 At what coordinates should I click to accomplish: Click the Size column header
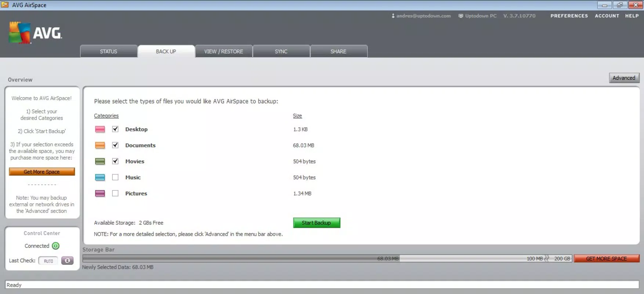click(x=297, y=116)
